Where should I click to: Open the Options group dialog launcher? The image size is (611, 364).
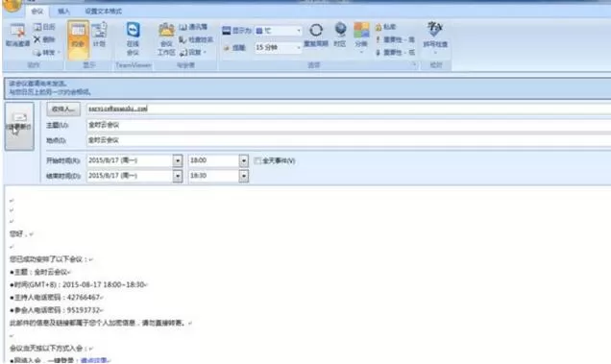(415, 64)
